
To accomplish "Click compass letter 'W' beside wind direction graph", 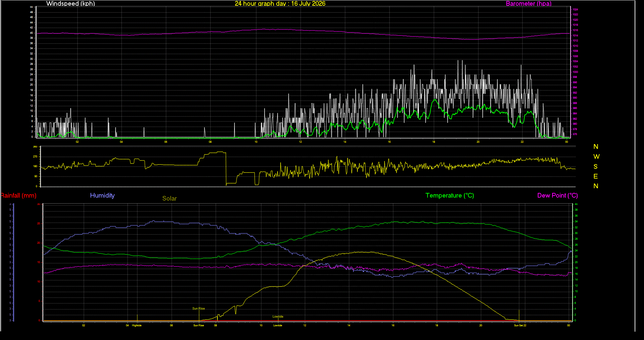I will [x=596, y=156].
